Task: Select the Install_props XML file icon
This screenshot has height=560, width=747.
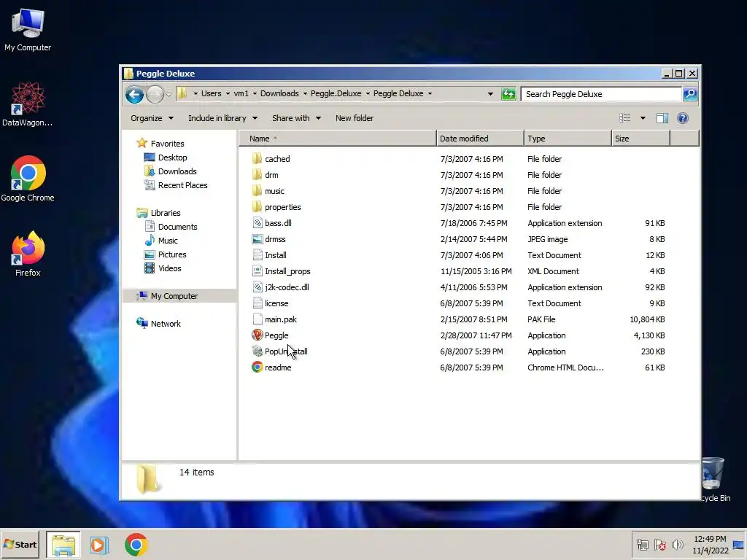Action: pos(258,271)
